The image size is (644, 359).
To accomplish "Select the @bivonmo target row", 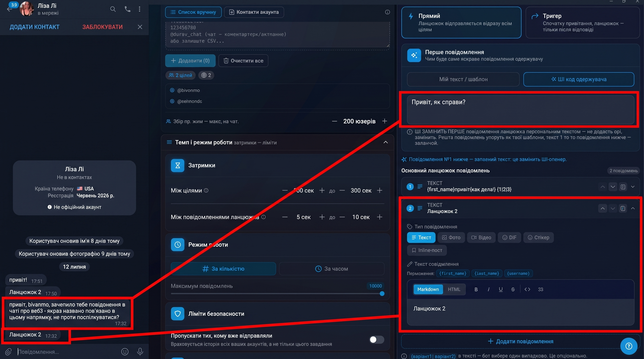I will (x=278, y=90).
